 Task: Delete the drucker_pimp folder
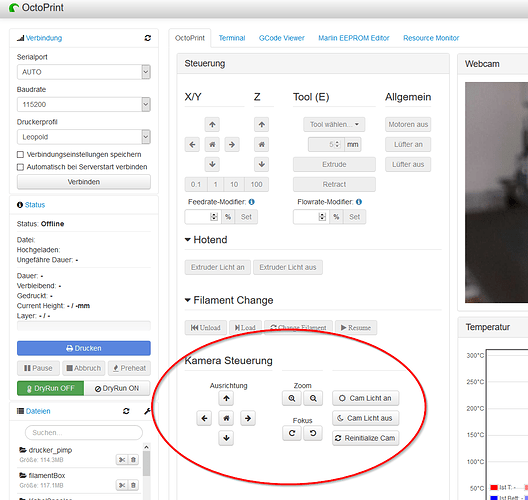(x=133, y=460)
